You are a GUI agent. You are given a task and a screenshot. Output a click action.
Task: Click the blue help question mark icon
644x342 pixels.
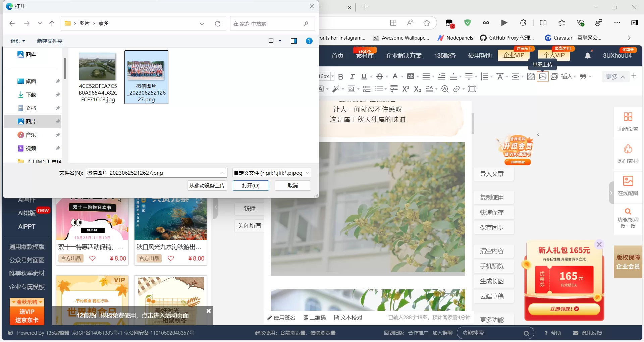pos(309,41)
